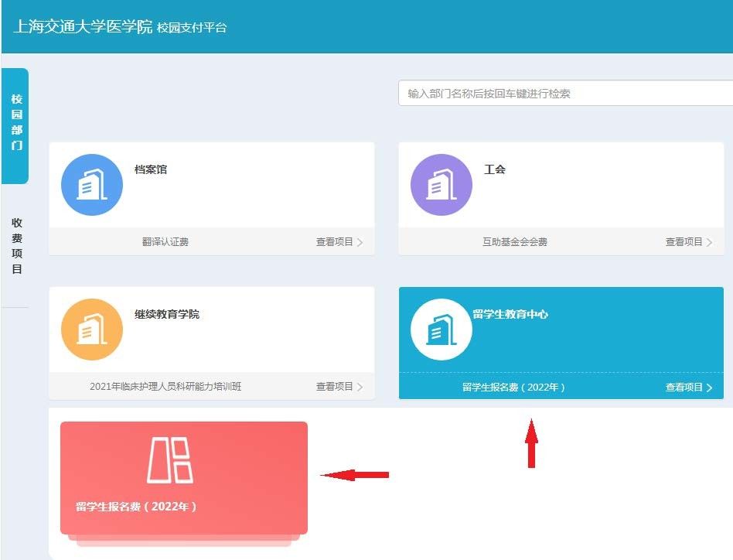The width and height of the screenshot is (733, 560).
Task: Click the department name search field
Action: pyautogui.click(x=564, y=94)
